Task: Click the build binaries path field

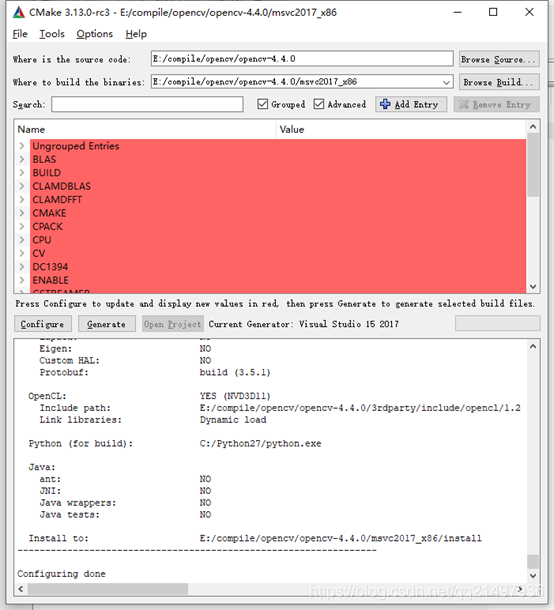Action: 302,82
